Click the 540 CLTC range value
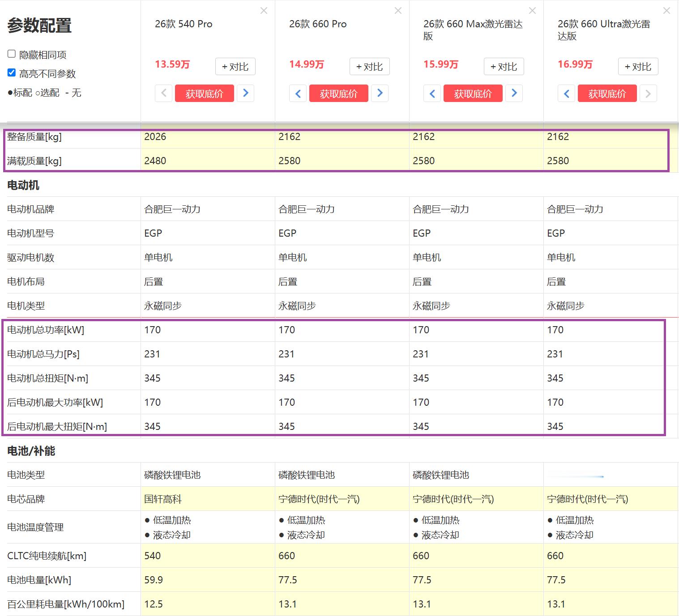 [153, 556]
